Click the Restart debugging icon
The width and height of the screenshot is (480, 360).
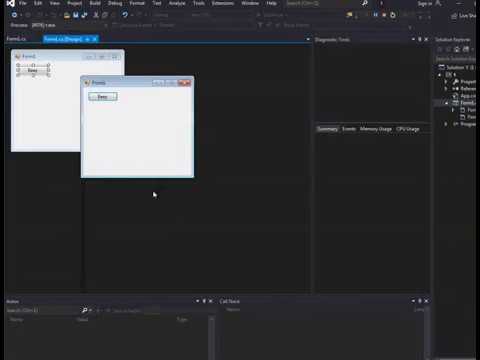(x=393, y=15)
